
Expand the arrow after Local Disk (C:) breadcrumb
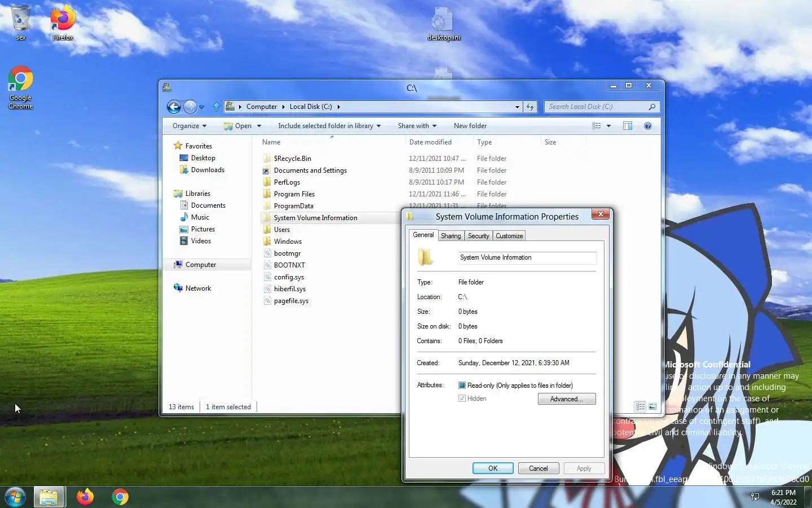coord(338,107)
